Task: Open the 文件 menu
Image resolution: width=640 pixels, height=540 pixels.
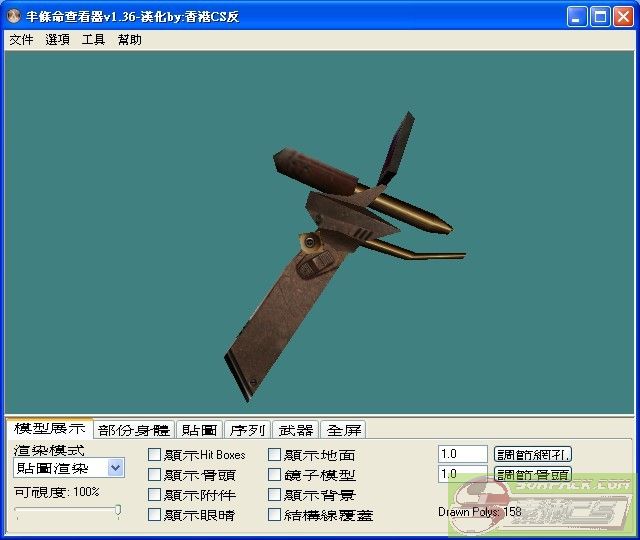Action: point(21,40)
